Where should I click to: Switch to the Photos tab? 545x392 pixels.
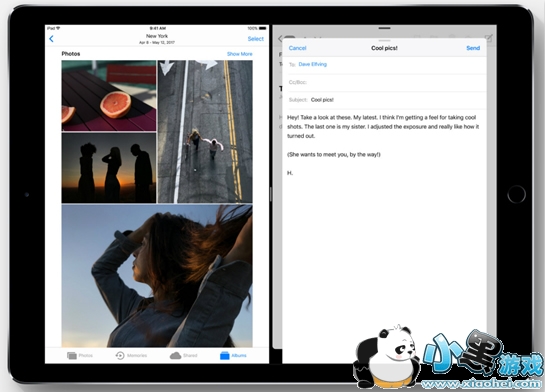[x=80, y=356]
